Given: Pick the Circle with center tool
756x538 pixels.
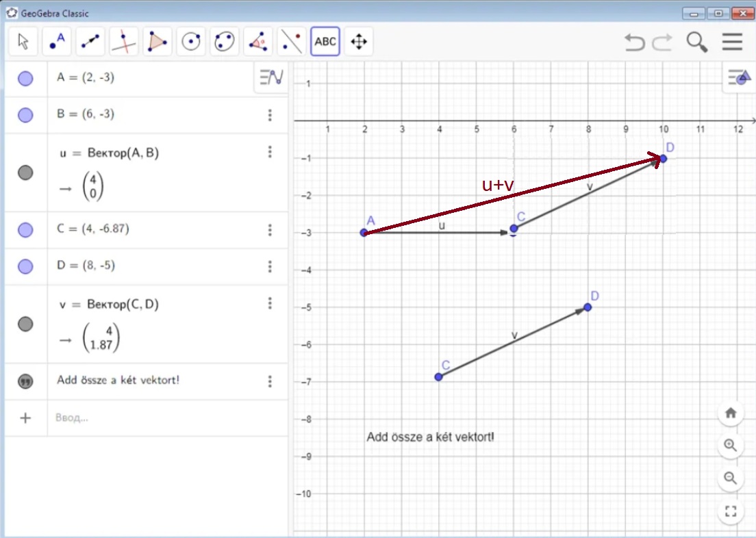Looking at the screenshot, I should 191,42.
